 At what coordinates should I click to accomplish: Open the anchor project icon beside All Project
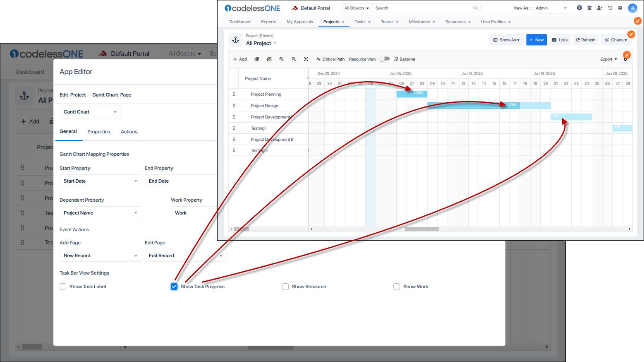point(235,40)
